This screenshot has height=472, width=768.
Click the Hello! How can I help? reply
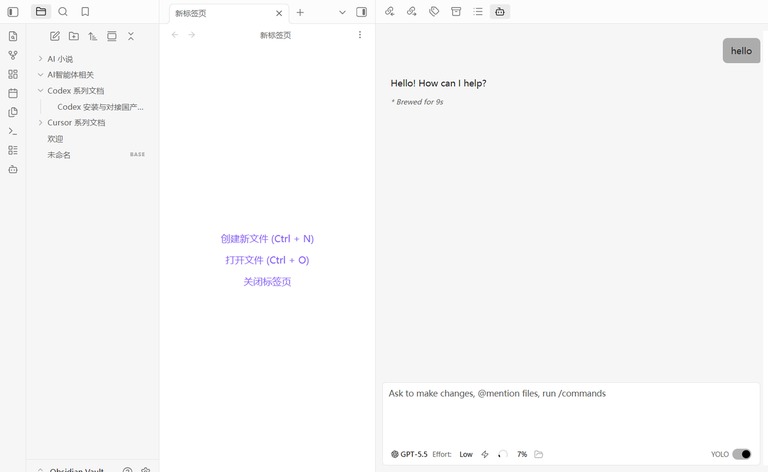click(x=438, y=83)
